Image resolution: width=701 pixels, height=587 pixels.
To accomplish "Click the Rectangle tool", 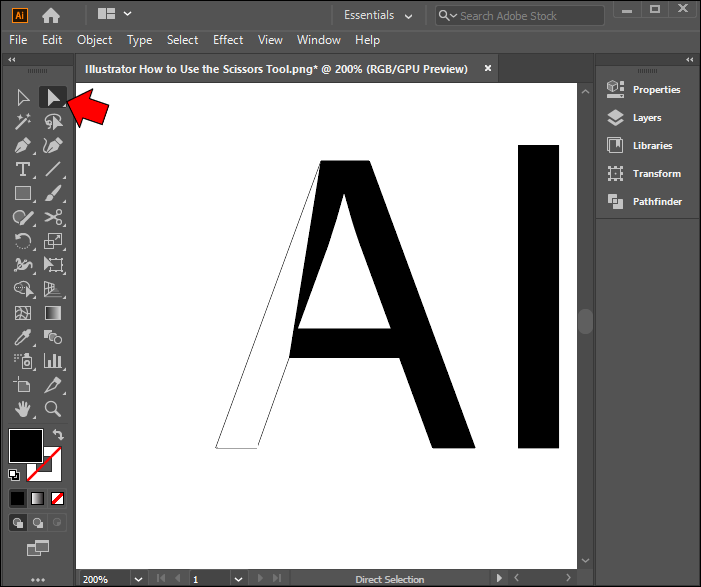I will 23,193.
